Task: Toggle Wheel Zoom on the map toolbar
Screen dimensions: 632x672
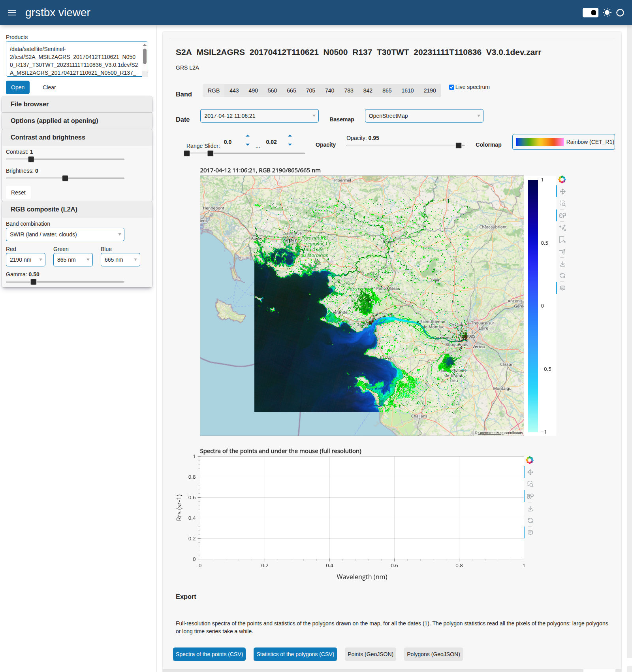Action: (562, 216)
